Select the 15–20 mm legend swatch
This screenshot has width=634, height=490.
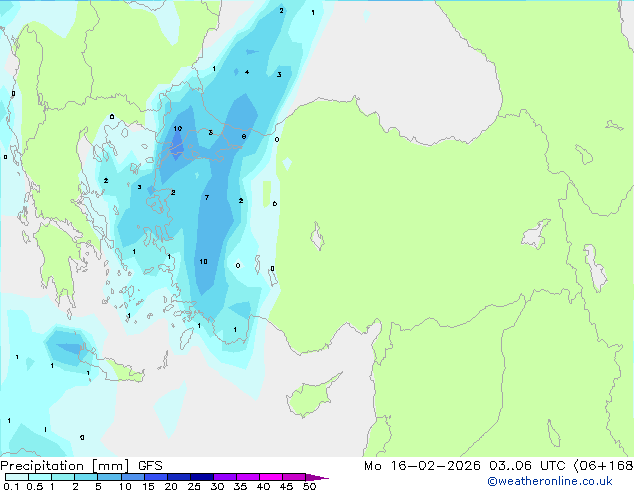coord(155,477)
